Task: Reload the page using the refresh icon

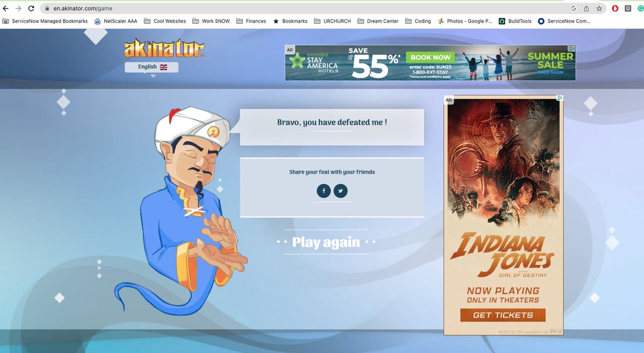Action: coord(32,8)
